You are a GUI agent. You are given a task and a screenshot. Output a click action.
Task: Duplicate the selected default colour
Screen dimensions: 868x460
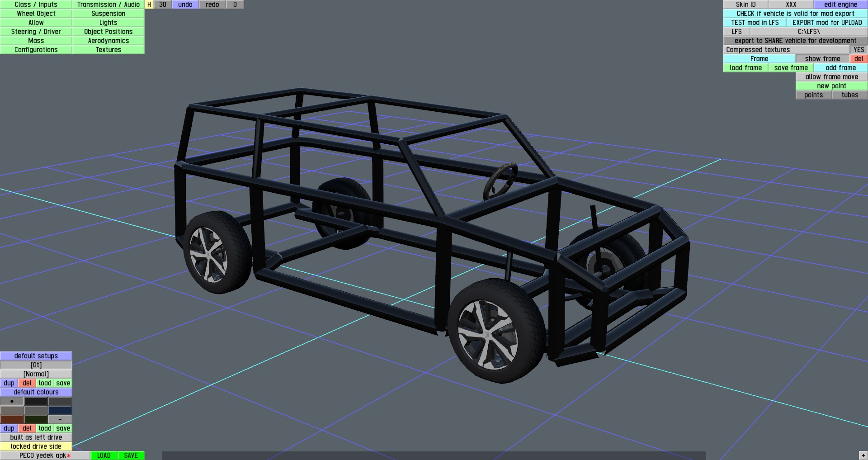click(9, 428)
